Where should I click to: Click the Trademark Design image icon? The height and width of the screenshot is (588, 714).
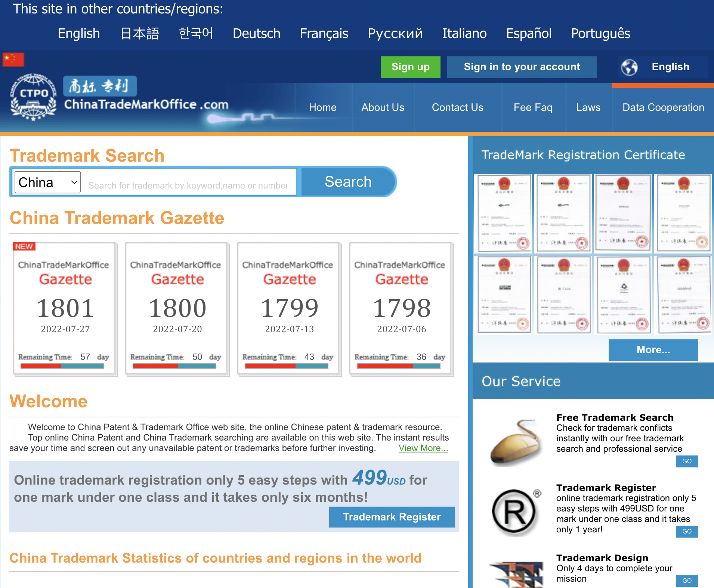click(516, 575)
